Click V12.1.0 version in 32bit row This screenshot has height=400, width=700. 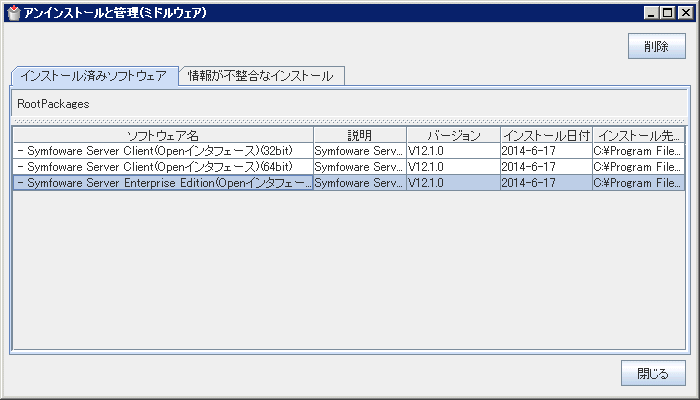pos(453,151)
